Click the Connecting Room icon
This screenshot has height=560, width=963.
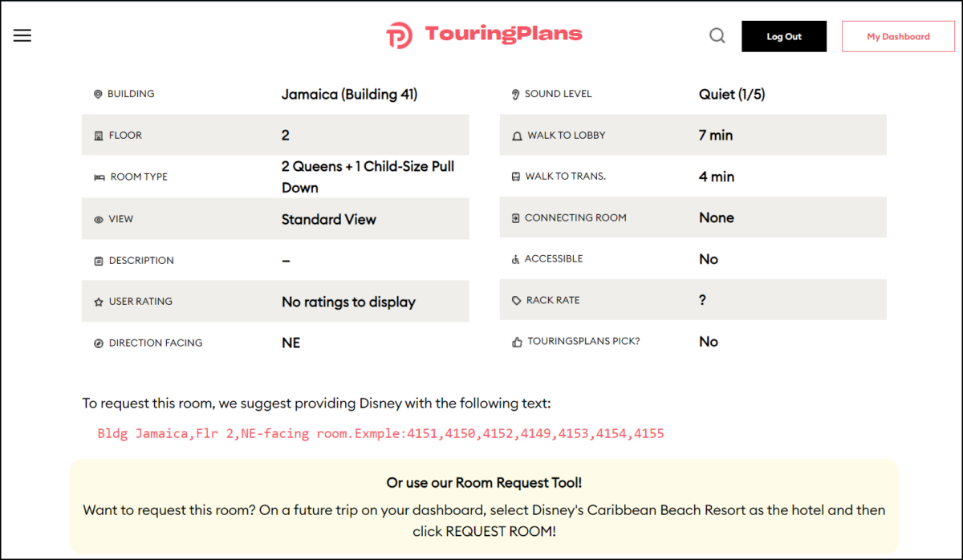pos(514,217)
